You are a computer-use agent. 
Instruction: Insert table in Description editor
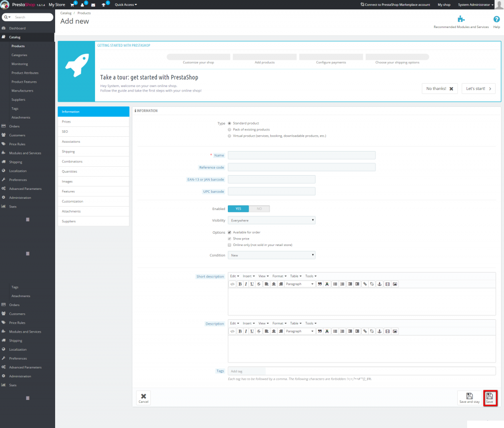pos(388,331)
